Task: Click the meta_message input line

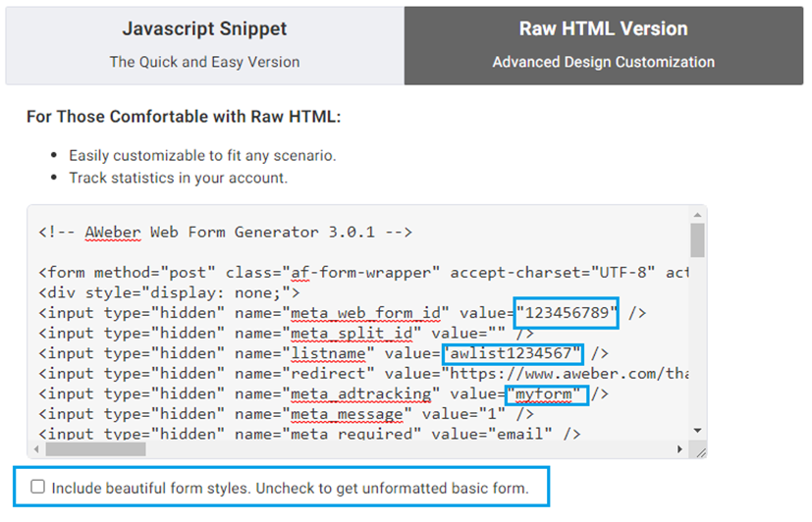Action: [x=286, y=414]
